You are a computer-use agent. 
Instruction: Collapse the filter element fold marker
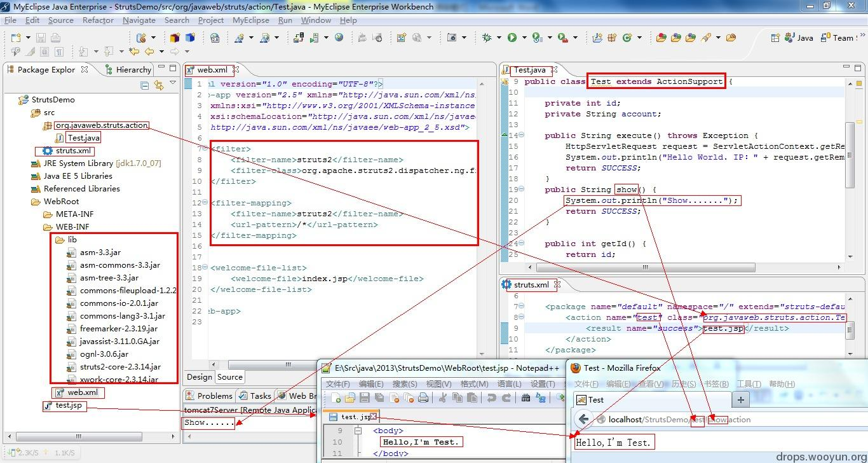tap(204, 149)
